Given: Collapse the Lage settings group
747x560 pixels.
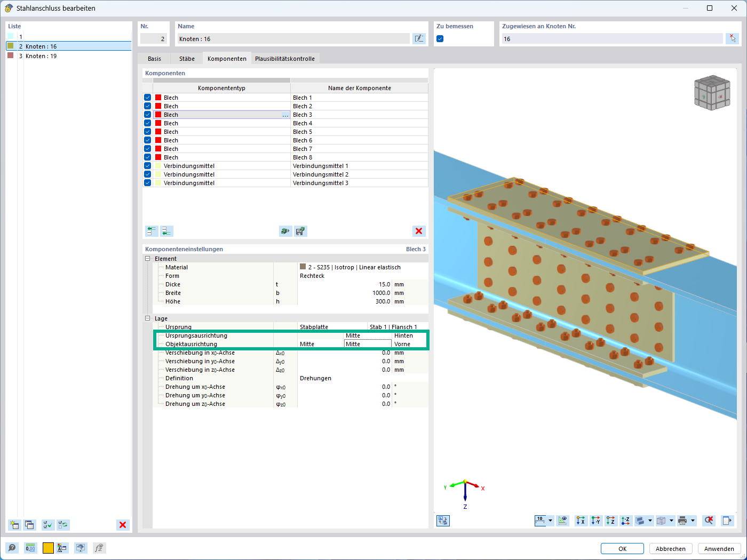Looking at the screenshot, I should 148,318.
